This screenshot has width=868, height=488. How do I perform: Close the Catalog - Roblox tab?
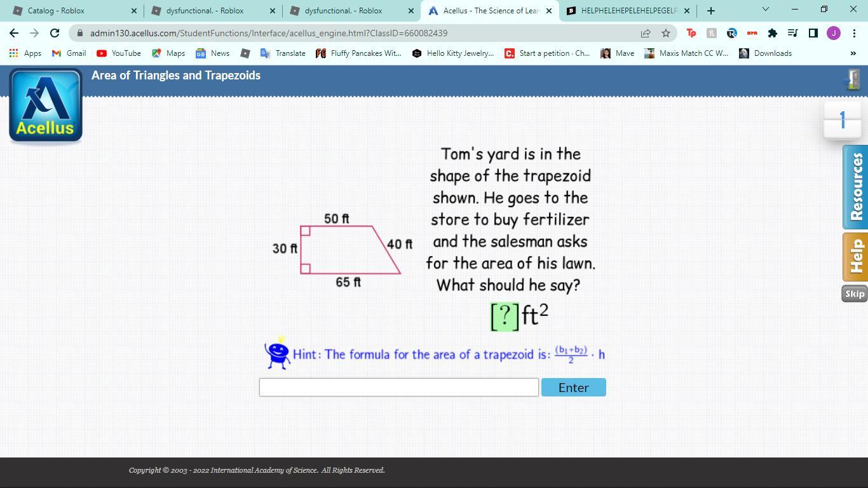pyautogui.click(x=133, y=11)
